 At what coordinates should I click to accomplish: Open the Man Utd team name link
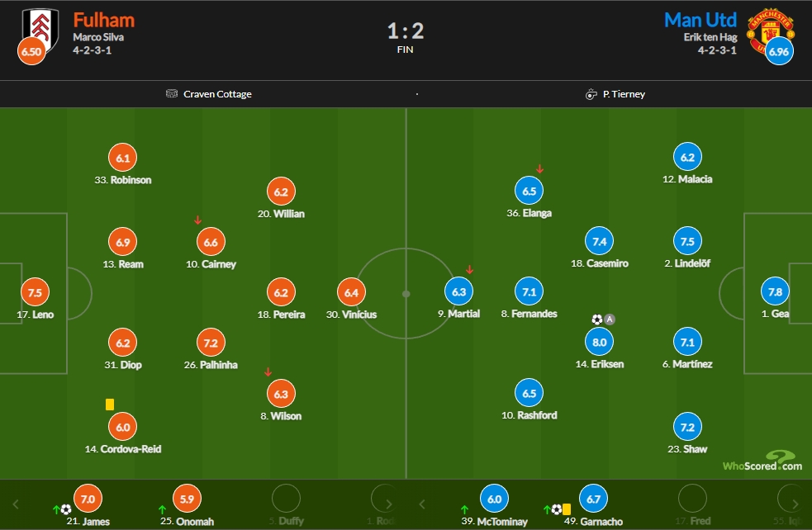tap(700, 20)
